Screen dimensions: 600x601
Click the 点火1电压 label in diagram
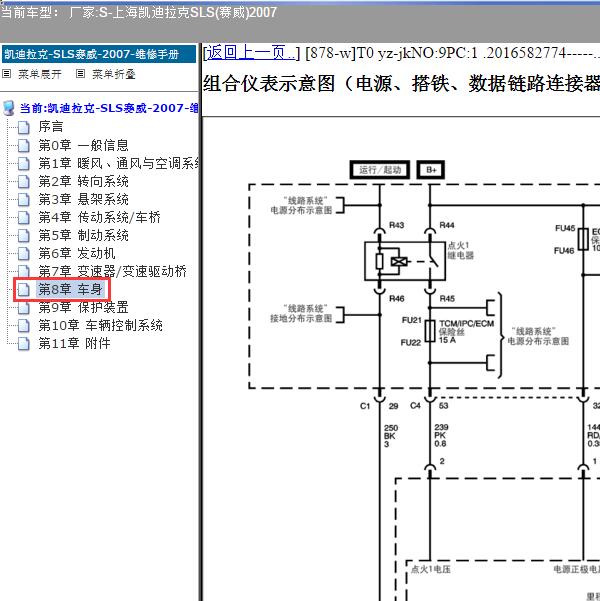point(430,570)
